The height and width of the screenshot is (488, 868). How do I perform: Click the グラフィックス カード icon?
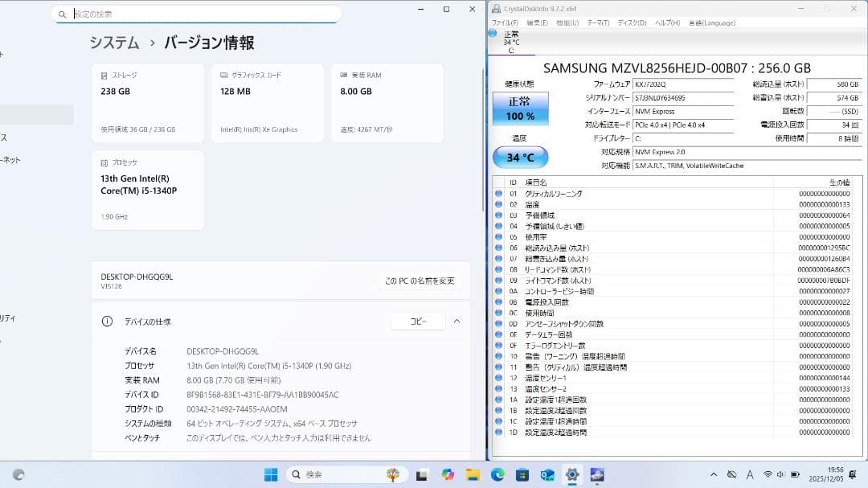pos(224,74)
